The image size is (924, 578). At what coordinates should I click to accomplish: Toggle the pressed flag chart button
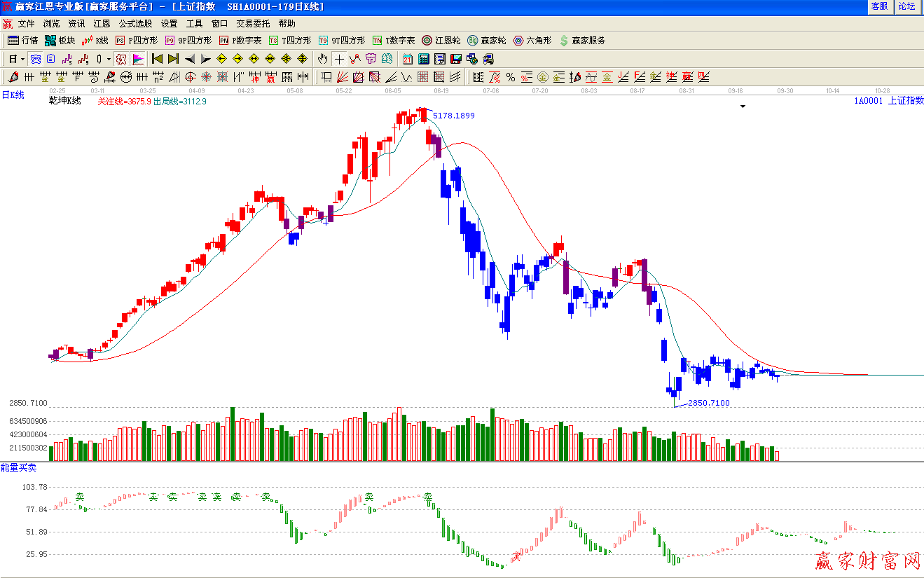[138, 59]
